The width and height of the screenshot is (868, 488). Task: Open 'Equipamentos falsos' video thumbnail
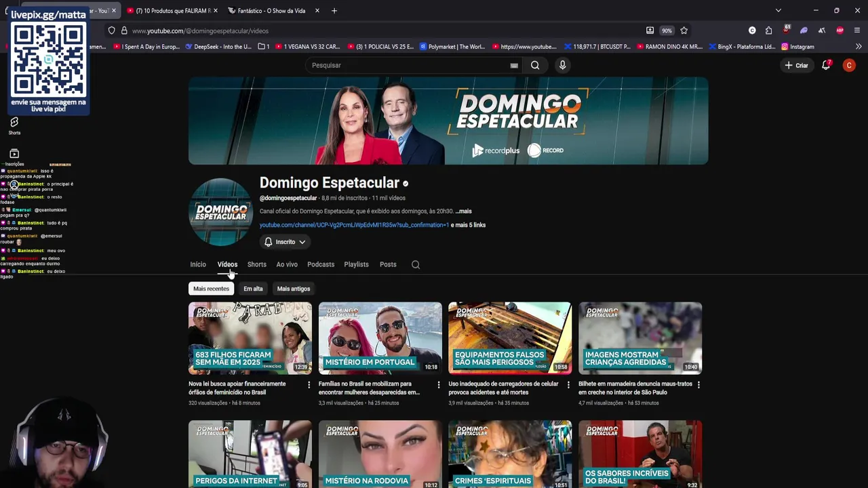pos(510,338)
